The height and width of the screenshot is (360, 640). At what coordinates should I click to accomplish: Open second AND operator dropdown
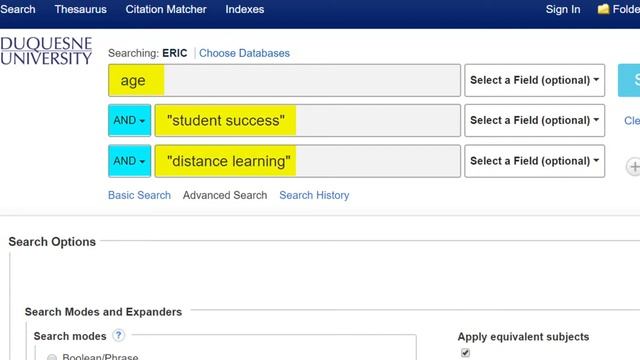[130, 161]
